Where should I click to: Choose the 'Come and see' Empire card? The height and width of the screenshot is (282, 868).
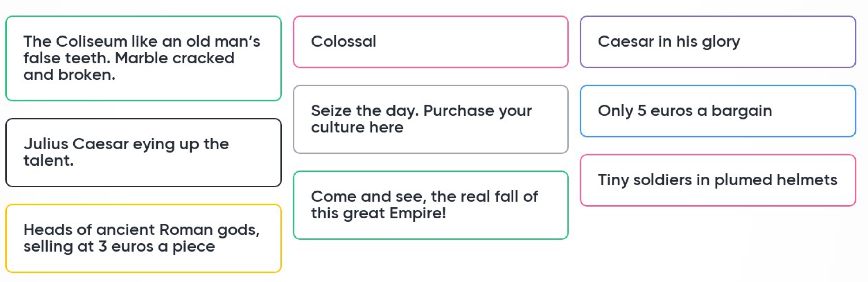pos(430,205)
